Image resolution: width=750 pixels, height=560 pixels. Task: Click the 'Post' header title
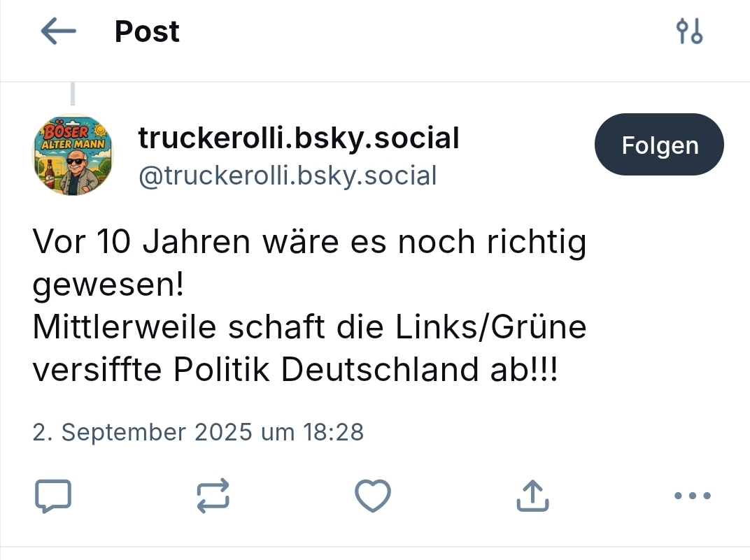[x=147, y=31]
